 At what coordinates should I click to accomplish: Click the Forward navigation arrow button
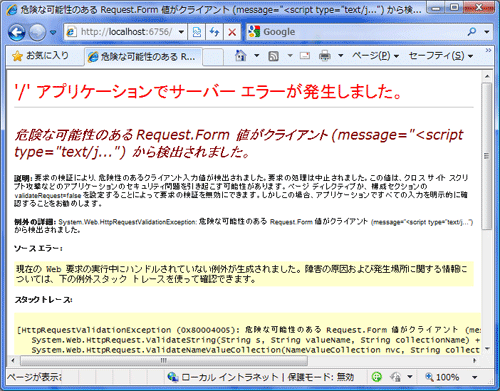[37, 32]
